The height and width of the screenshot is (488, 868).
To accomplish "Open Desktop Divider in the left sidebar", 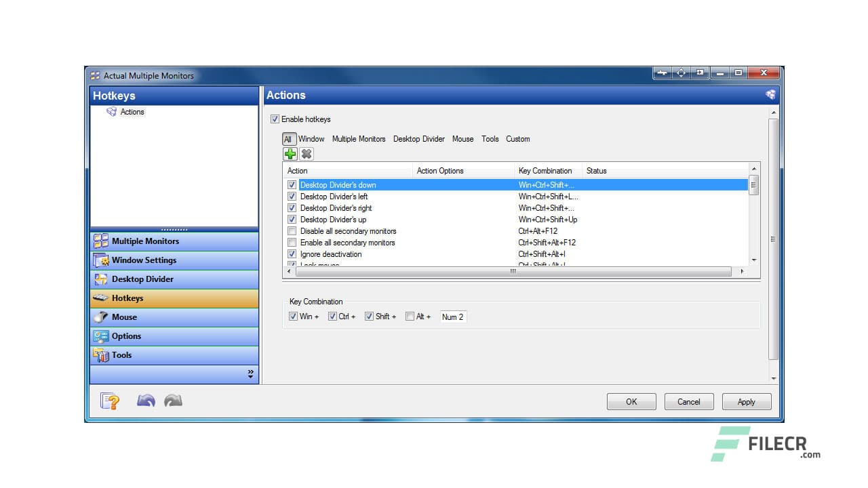I will coord(174,279).
